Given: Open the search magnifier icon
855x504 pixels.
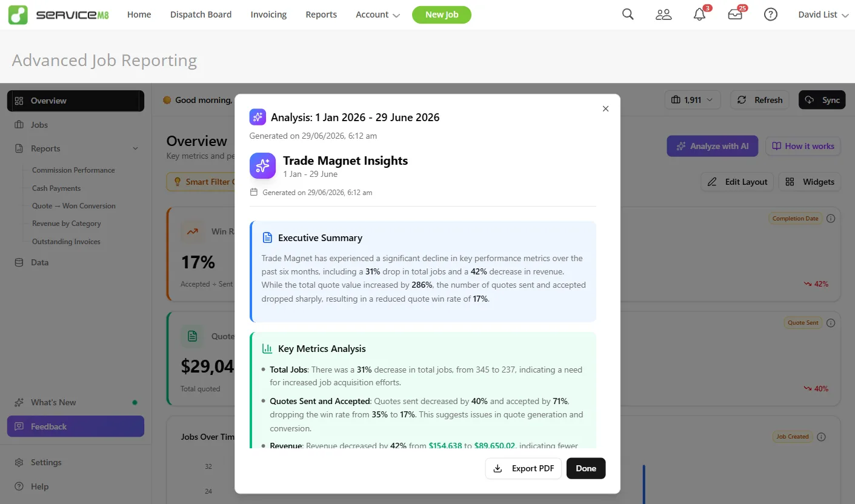Looking at the screenshot, I should [x=628, y=15].
